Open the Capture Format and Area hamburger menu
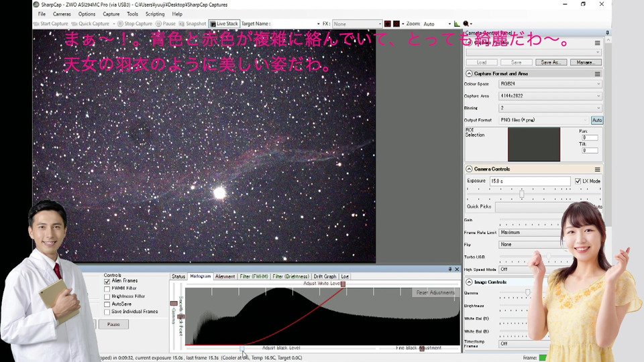Image resolution: width=644 pixels, height=362 pixels. 597,74
